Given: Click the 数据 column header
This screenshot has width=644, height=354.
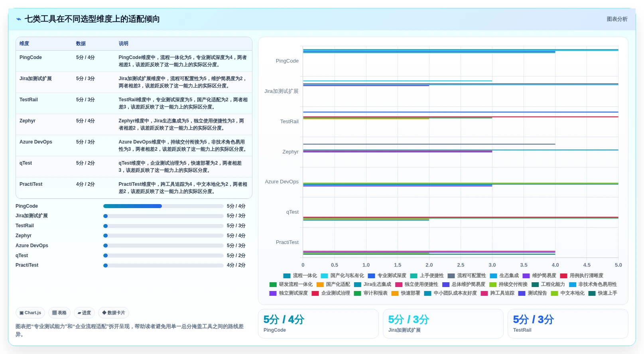Looking at the screenshot, I should point(81,43).
